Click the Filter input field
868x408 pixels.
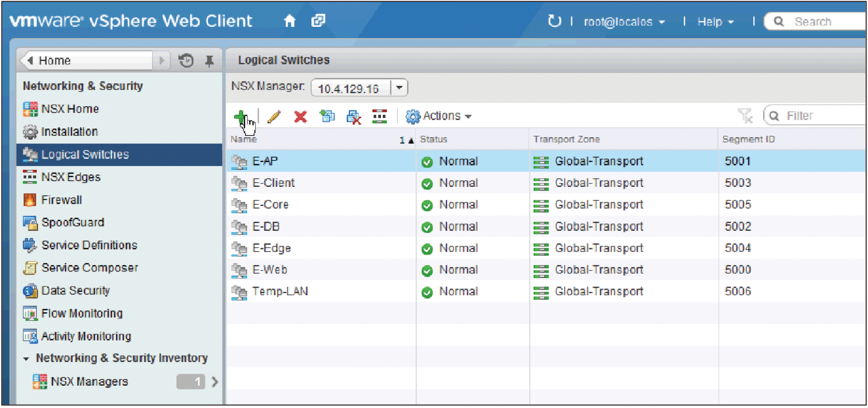coord(816,116)
